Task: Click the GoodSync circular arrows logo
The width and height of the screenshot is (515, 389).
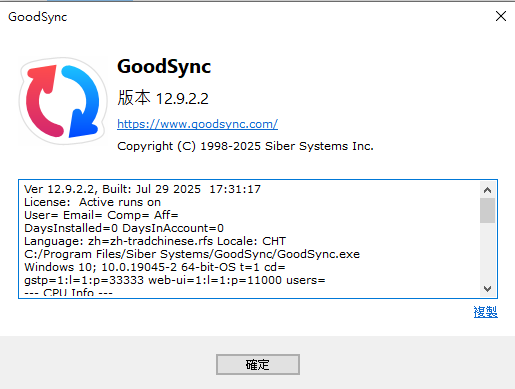Action: (x=63, y=101)
